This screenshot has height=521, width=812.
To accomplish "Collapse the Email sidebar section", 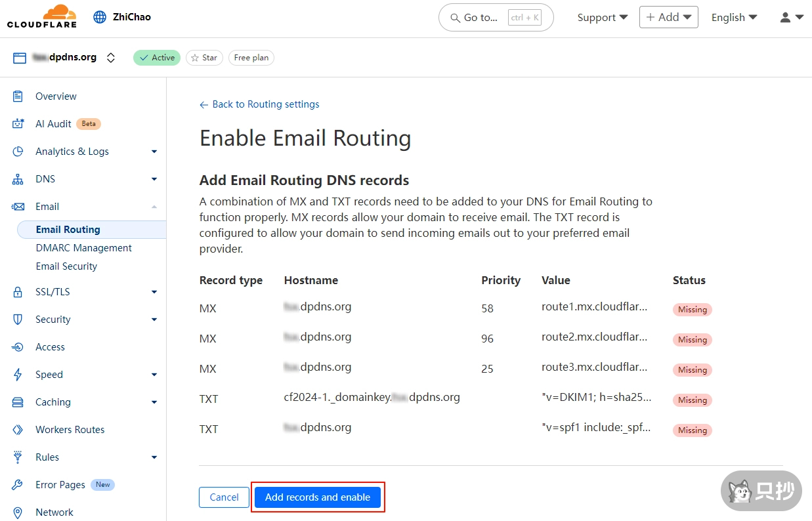I will (154, 207).
